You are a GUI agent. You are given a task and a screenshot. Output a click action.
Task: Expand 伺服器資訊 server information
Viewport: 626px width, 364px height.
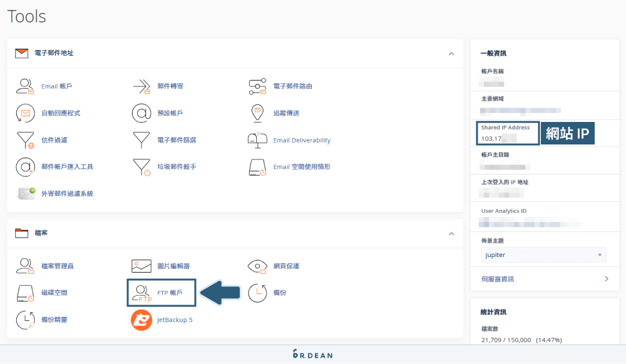[544, 279]
